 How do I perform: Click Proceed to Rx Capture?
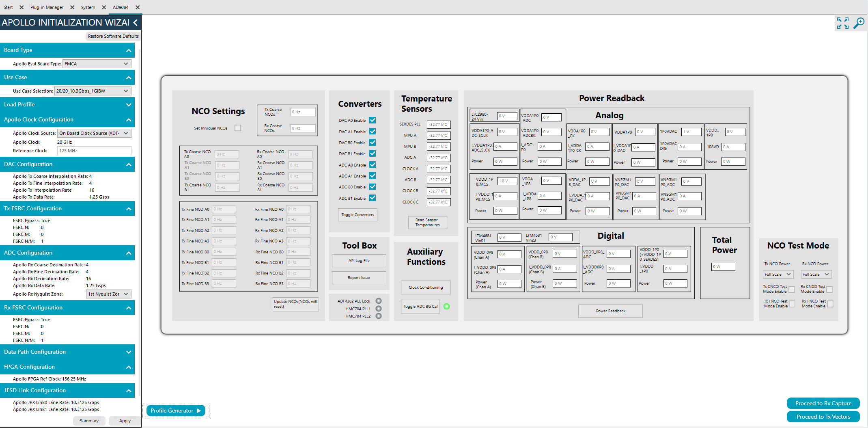click(x=823, y=403)
